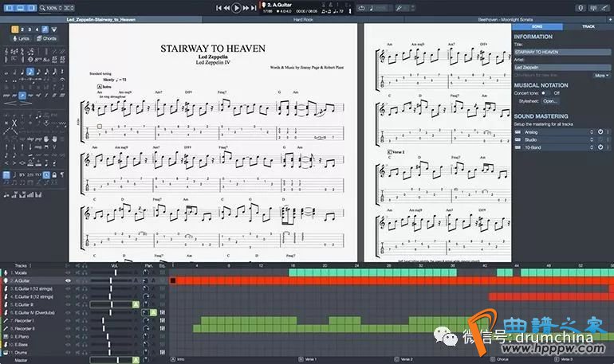This screenshot has width=614, height=364.
Task: Toggle visibility of A.Guitar track
Action: pyautogui.click(x=68, y=280)
